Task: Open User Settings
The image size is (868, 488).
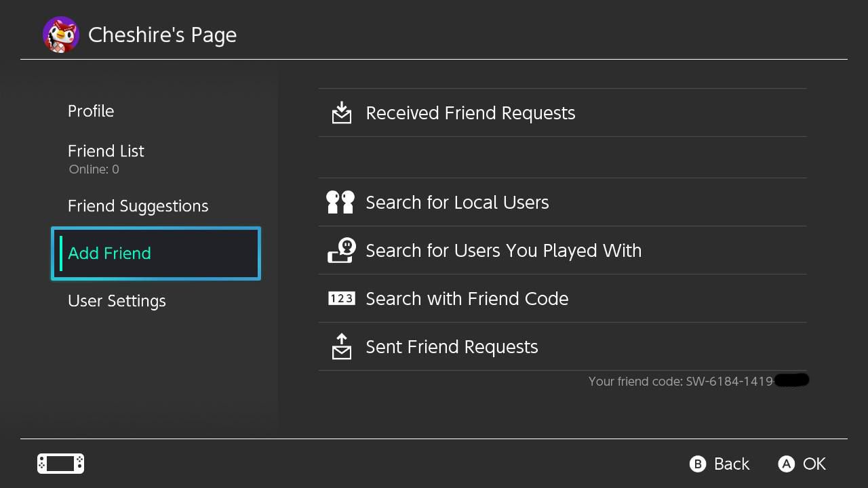Action: click(117, 301)
